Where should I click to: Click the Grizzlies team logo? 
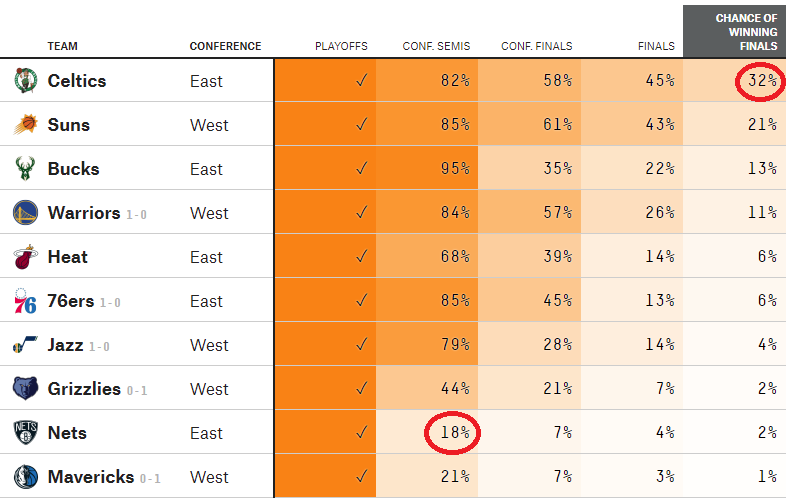pos(25,389)
